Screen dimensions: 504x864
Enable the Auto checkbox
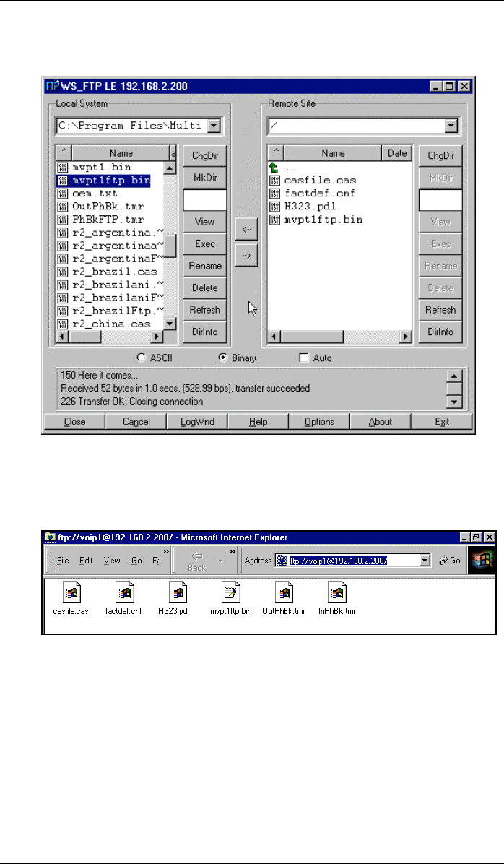tap(303, 358)
